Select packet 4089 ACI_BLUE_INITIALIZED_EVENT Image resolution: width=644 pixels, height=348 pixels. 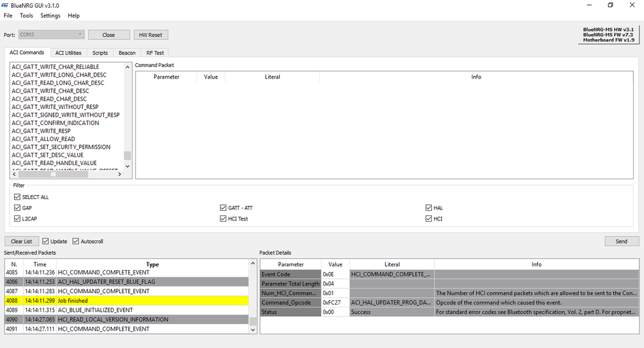pyautogui.click(x=126, y=310)
